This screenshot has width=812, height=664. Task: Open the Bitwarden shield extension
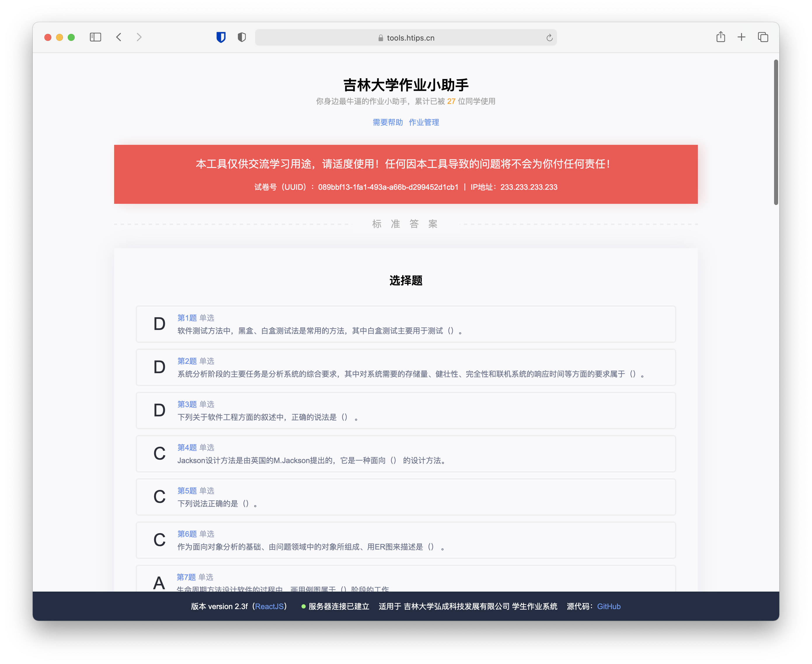[221, 37]
